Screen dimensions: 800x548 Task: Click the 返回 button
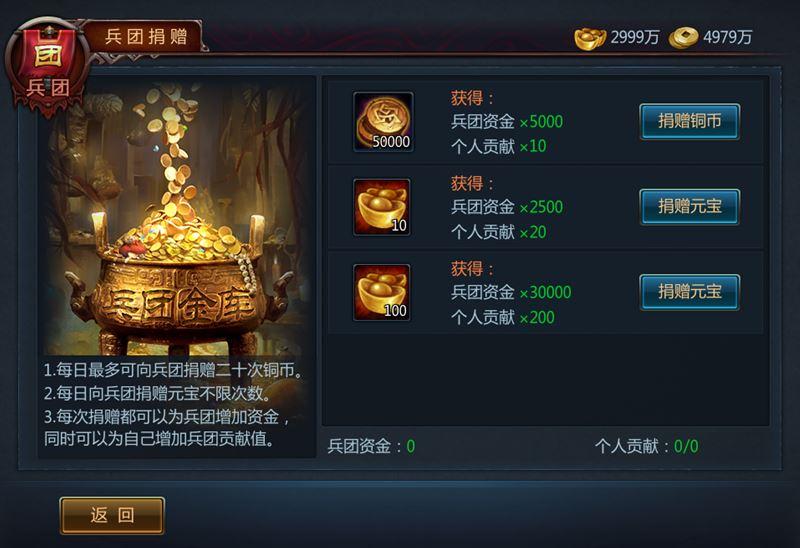pyautogui.click(x=112, y=515)
